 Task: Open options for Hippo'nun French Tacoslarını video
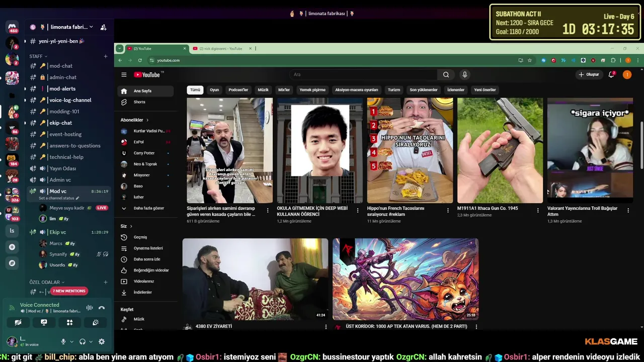(x=448, y=210)
